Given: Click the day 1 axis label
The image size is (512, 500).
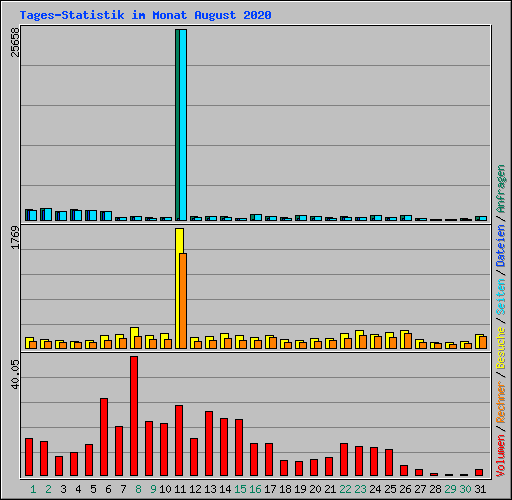Looking at the screenshot, I should click(33, 489).
